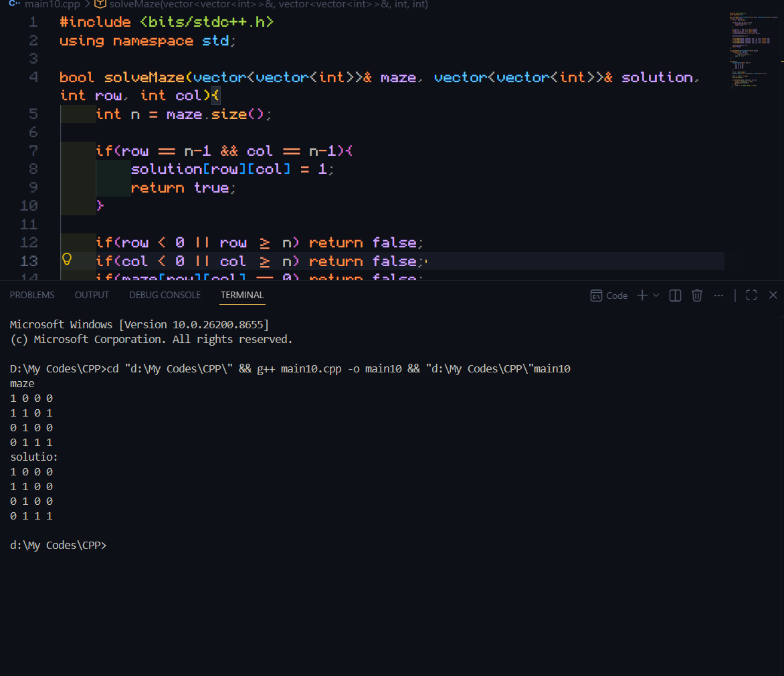Image resolution: width=784 pixels, height=676 pixels.
Task: Click the C++ file icon in breadcrumb
Action: tap(15, 4)
